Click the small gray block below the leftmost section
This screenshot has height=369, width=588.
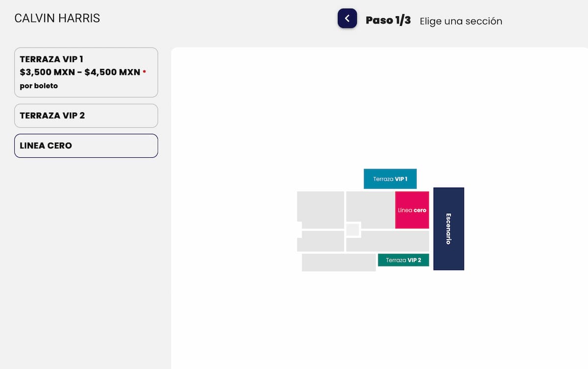pos(321,241)
